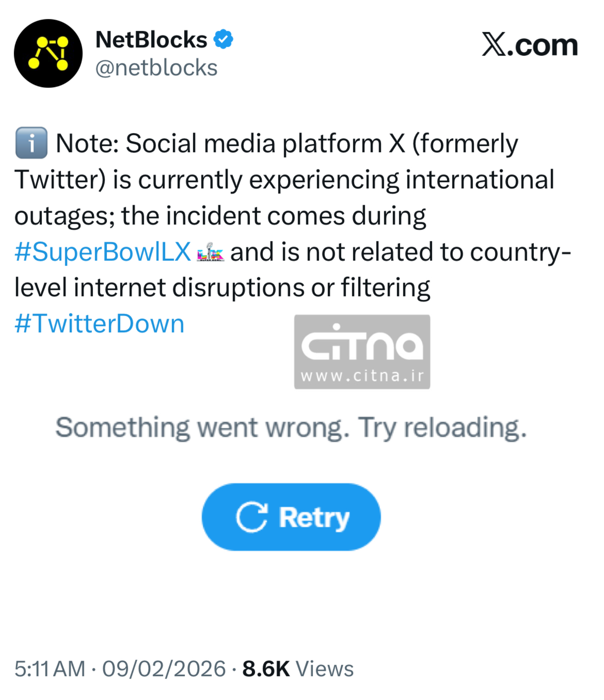Click the "level internet disruptions or filtering" line

[x=222, y=288]
